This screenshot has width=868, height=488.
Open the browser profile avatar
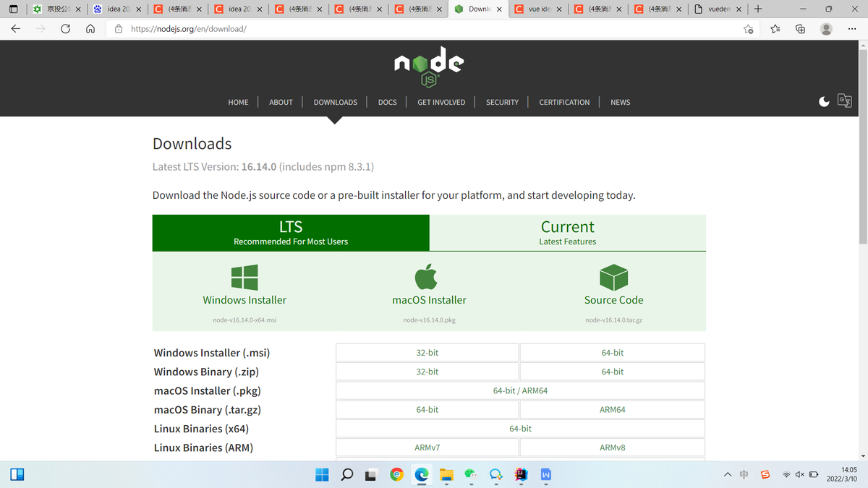pyautogui.click(x=827, y=29)
